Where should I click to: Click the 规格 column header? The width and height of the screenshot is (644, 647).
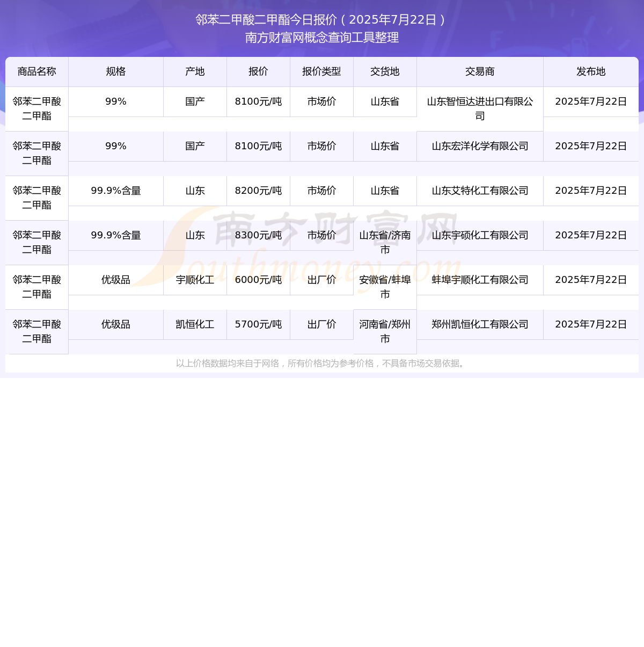click(x=116, y=72)
